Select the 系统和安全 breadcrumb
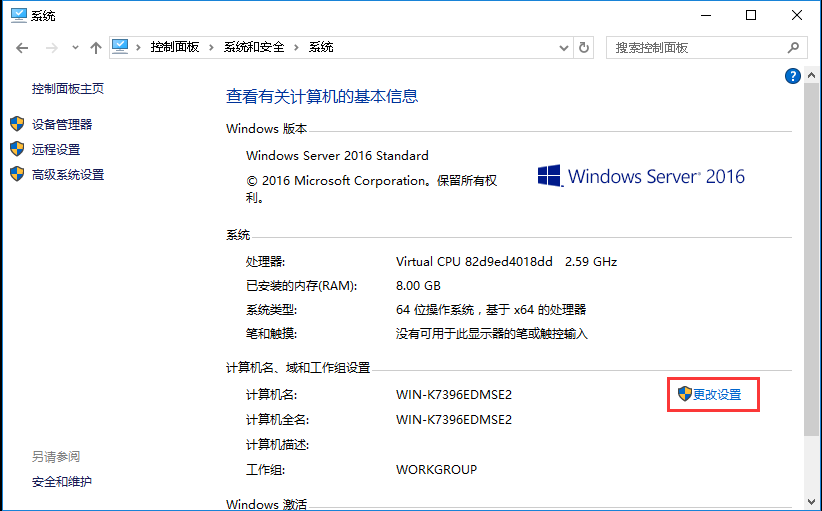 tap(254, 47)
